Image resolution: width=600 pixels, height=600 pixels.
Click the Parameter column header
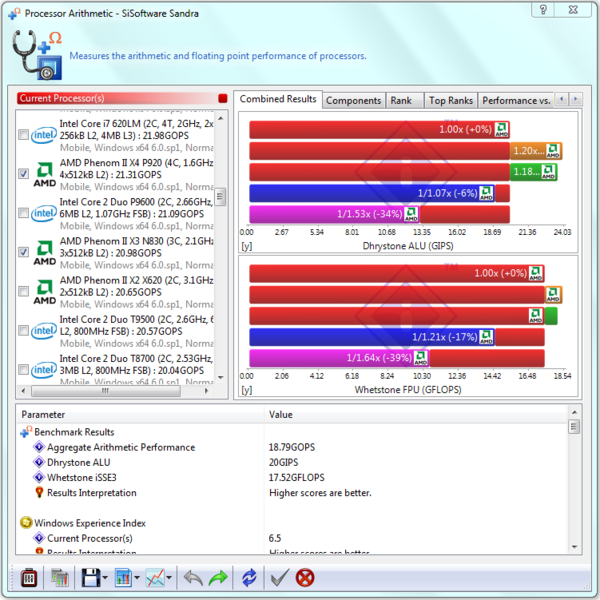coord(140,414)
